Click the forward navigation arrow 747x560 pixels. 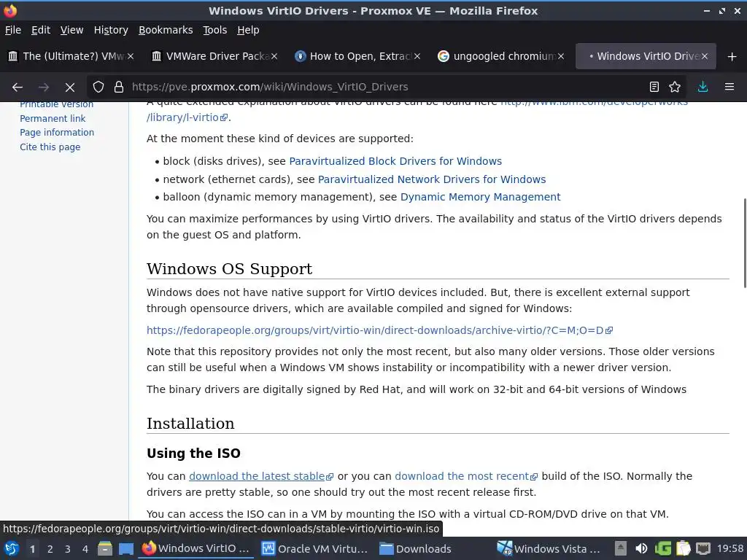tap(43, 87)
